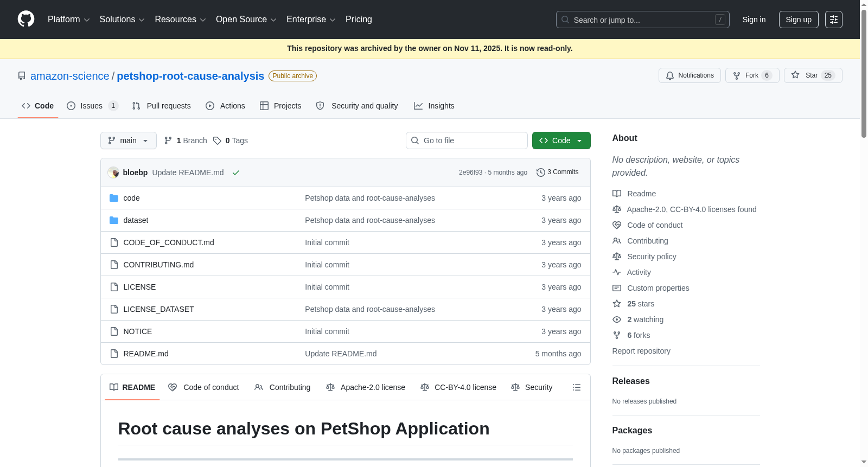Show the Apache-2.0 license tab

[x=366, y=387]
